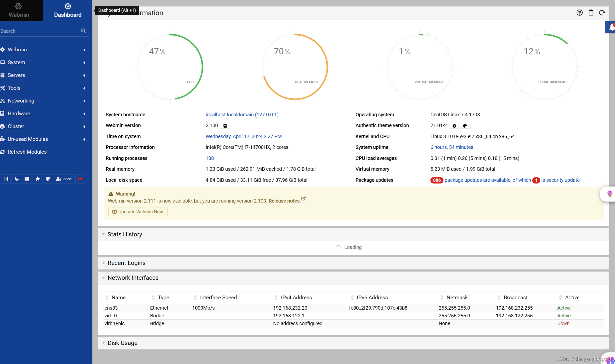Expand the Disk Usage section

[x=123, y=343]
